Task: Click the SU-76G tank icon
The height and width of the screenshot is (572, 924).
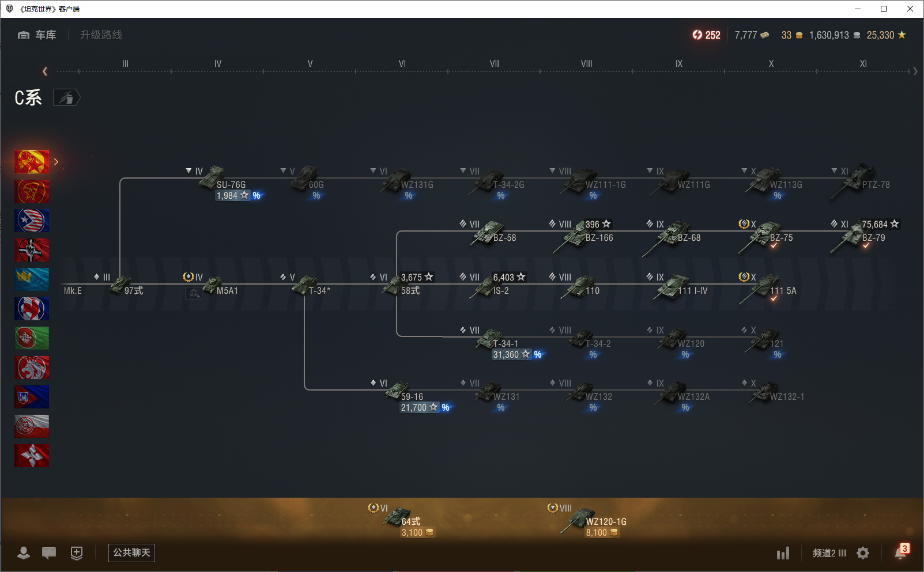Action: pyautogui.click(x=212, y=177)
